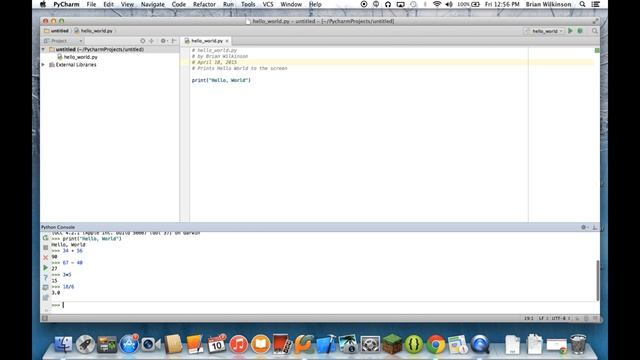Click collapse all icon in Project panel
The image size is (640, 360).
tap(151, 41)
